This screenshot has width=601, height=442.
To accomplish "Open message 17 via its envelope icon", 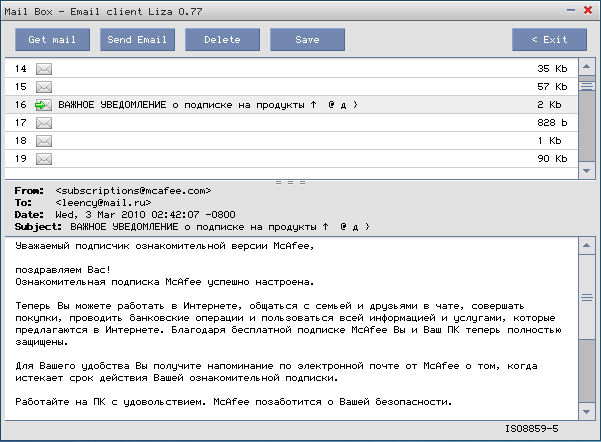I will 44,123.
